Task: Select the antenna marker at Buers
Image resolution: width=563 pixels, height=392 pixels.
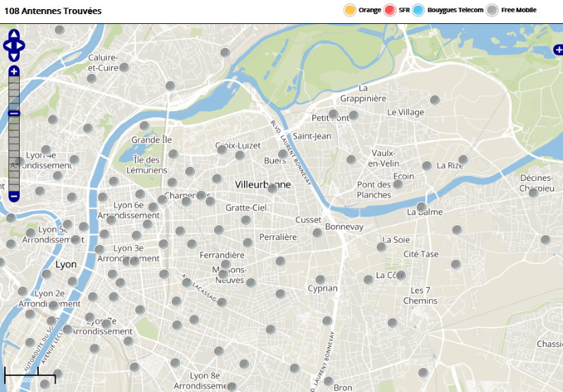Action: [283, 154]
